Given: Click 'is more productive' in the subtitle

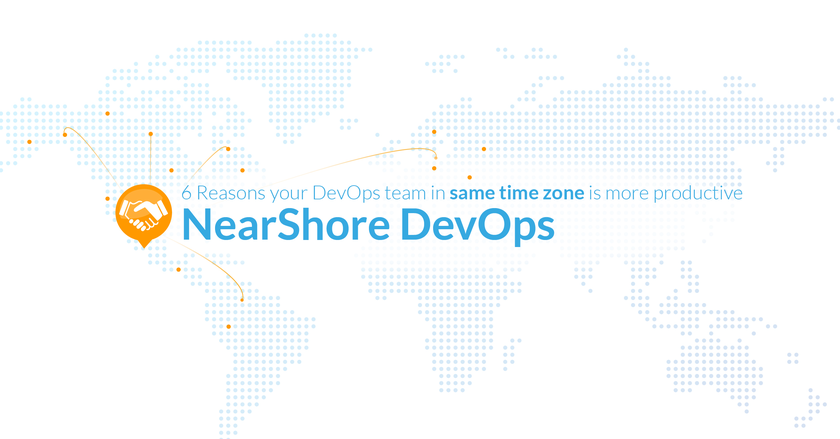Looking at the screenshot, I should [665, 193].
